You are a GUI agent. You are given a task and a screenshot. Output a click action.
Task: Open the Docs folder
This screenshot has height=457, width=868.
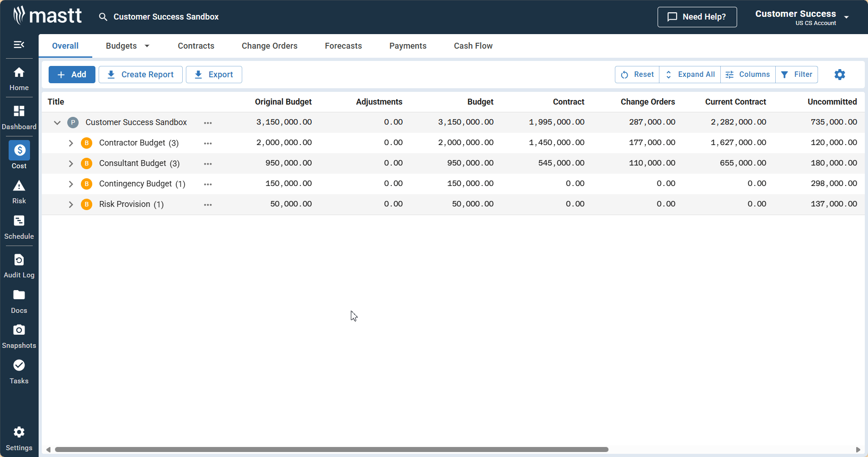19,301
